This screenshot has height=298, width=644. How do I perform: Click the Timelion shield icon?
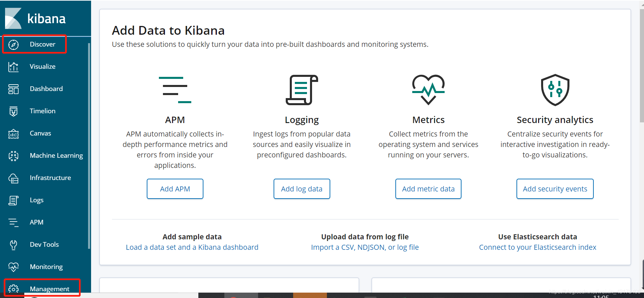click(x=13, y=111)
